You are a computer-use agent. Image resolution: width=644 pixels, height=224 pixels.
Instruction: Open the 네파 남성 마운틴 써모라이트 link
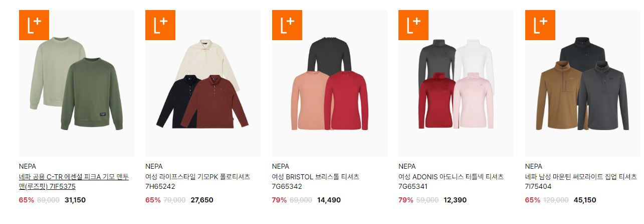581,181
